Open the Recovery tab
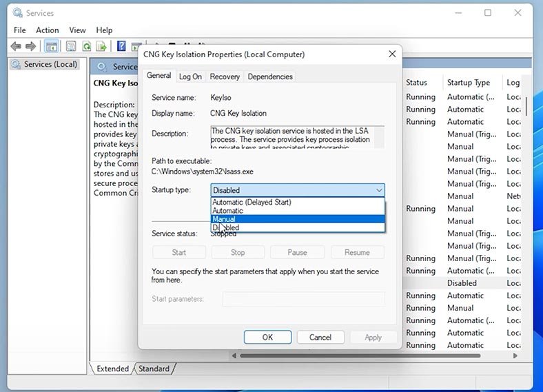 (x=225, y=76)
